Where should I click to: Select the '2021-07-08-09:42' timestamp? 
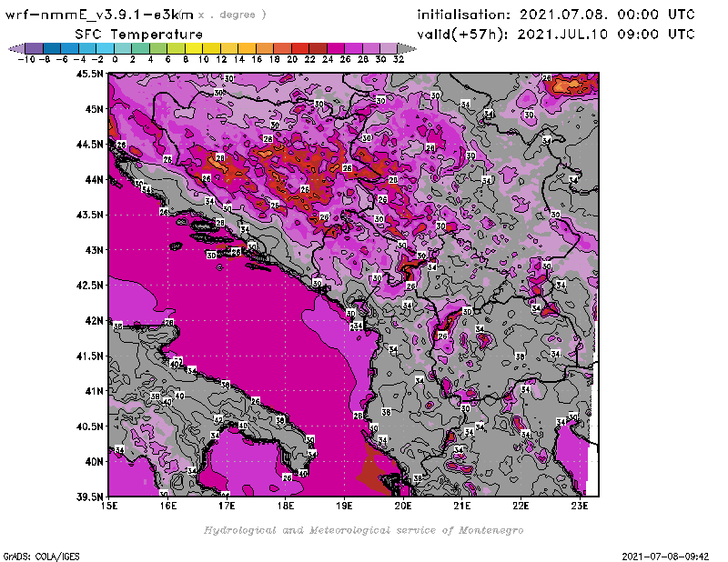665,557
